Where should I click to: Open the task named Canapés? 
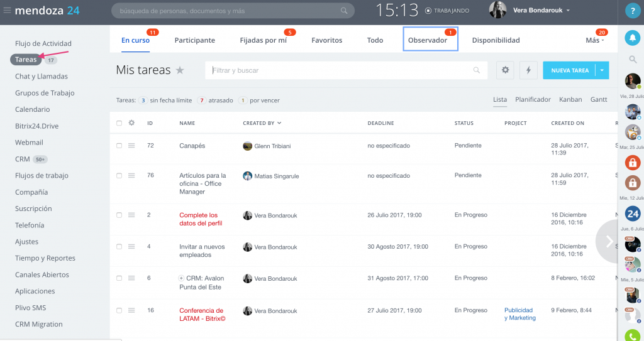click(192, 146)
